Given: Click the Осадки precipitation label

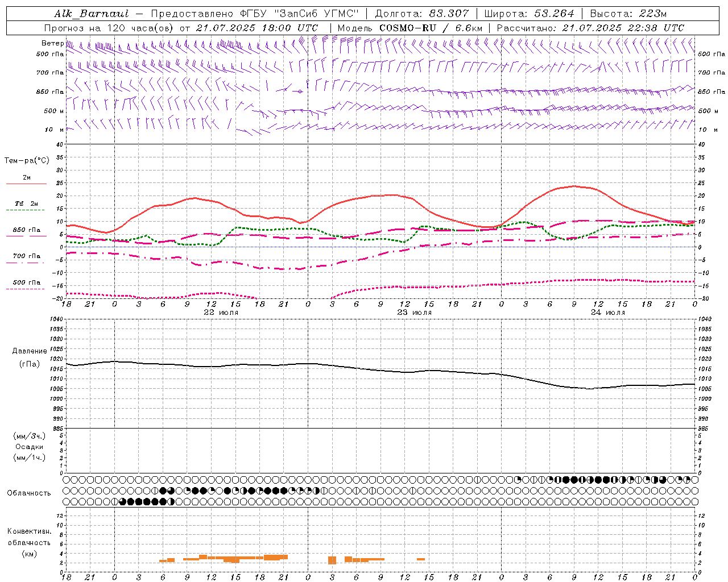Looking at the screenshot, I should click(x=30, y=447).
